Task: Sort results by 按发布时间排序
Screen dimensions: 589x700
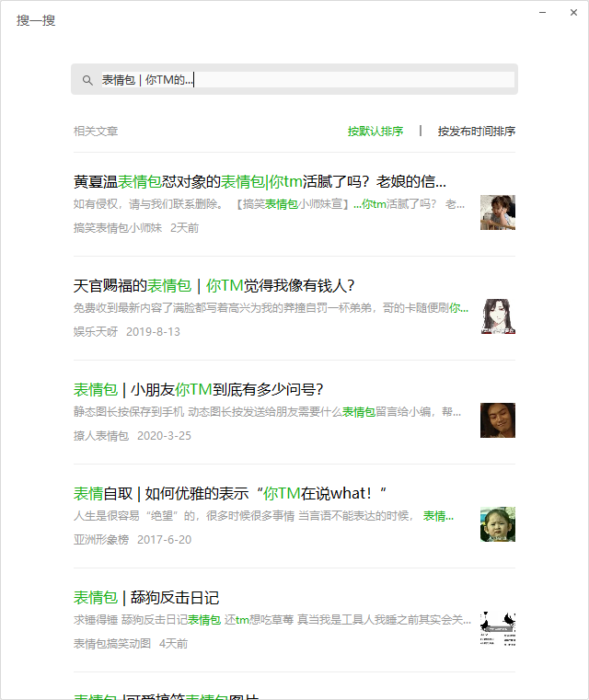Action: click(x=476, y=132)
